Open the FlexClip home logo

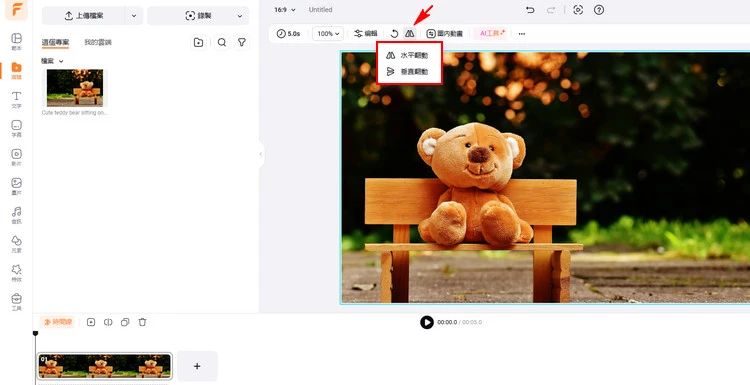pos(16,10)
